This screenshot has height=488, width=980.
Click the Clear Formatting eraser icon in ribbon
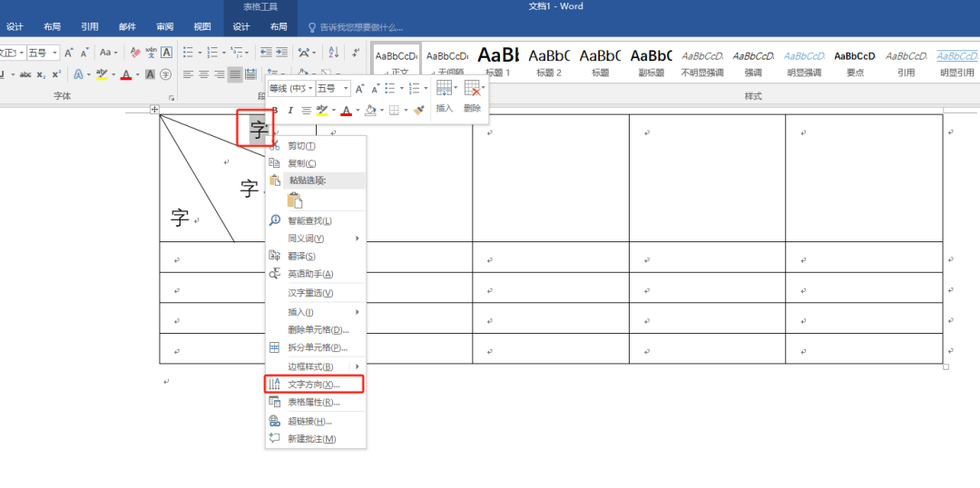tap(135, 53)
